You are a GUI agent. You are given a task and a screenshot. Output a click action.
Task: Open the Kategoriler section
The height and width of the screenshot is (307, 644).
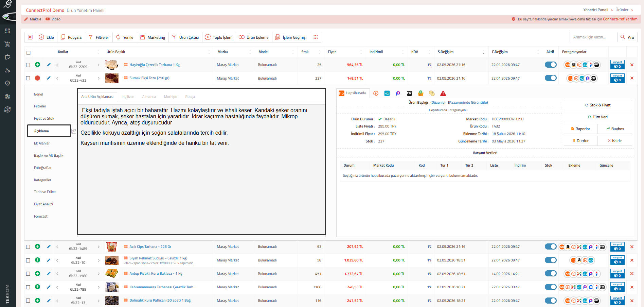click(42, 180)
